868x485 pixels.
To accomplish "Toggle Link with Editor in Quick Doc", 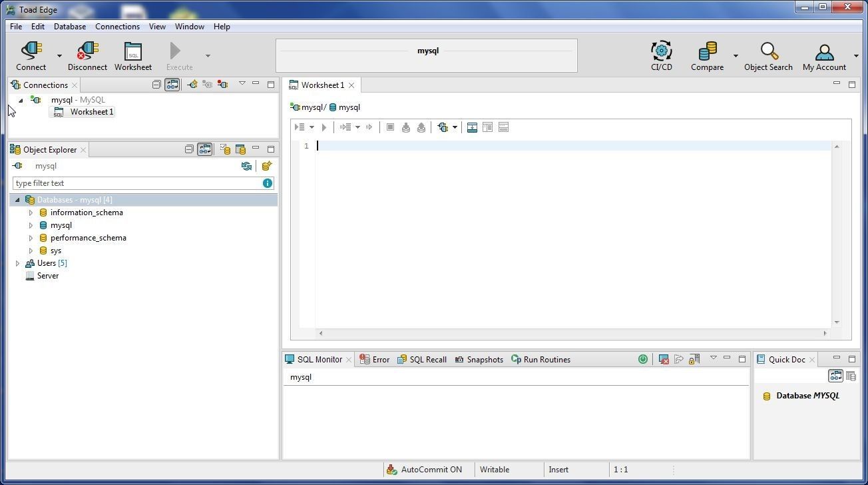I will [835, 376].
